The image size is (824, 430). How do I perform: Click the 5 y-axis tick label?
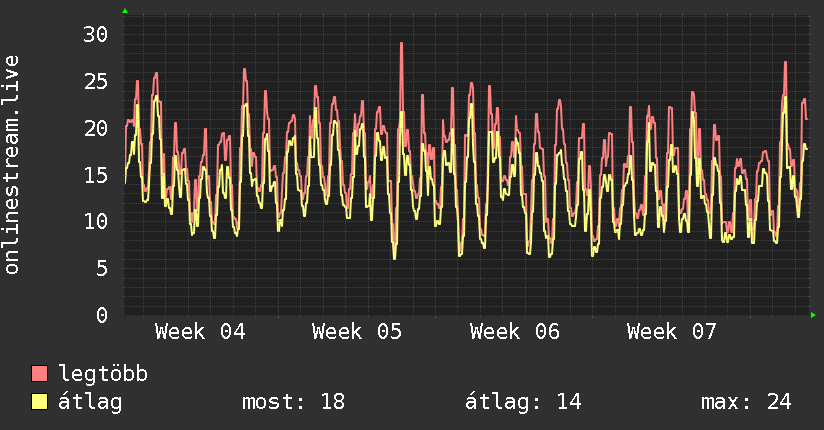pos(102,269)
